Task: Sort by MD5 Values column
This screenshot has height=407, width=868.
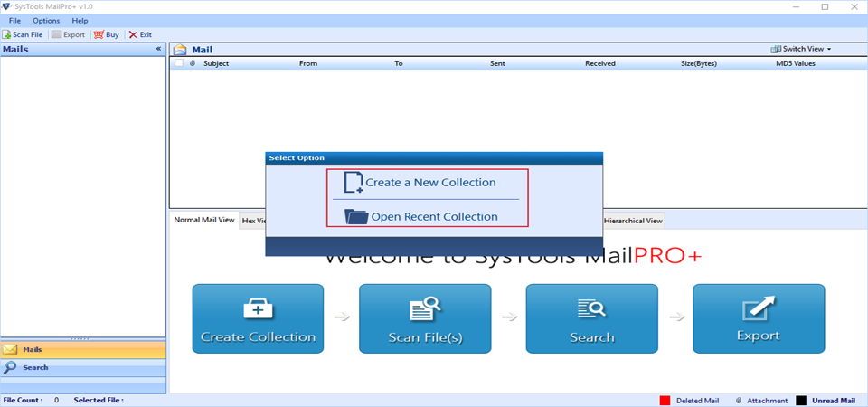Action: pos(796,63)
